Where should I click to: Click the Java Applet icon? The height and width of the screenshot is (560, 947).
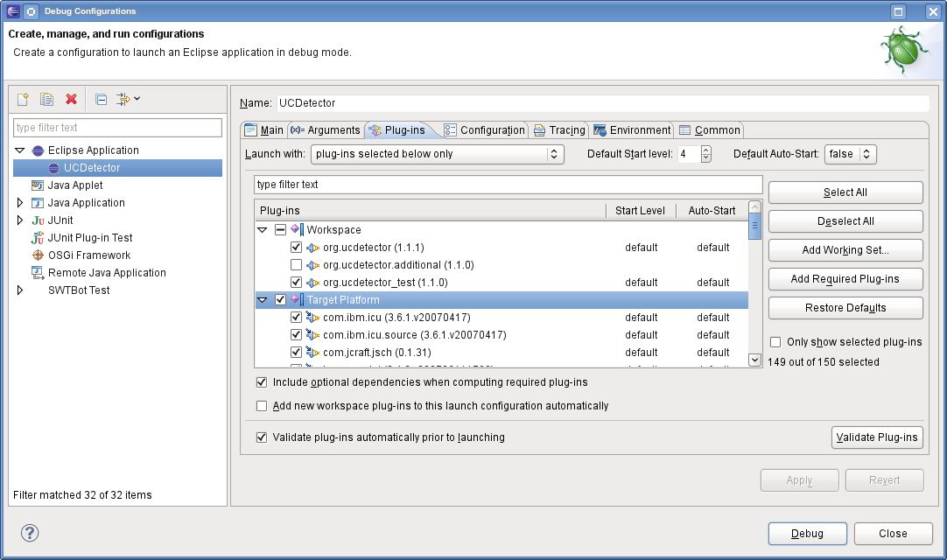38,185
